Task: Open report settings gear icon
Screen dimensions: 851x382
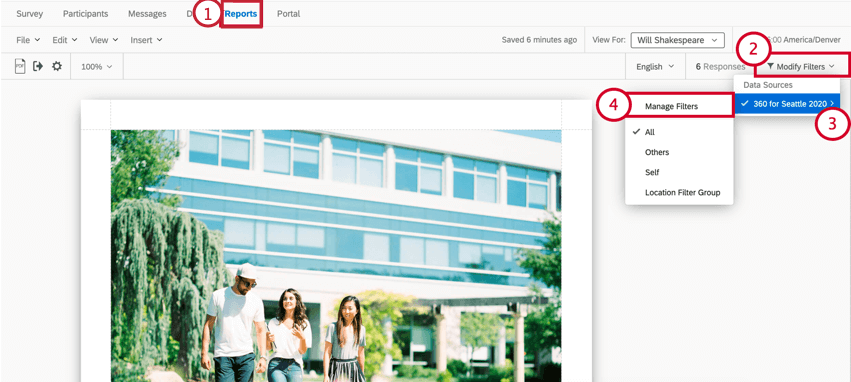Action: pos(56,66)
